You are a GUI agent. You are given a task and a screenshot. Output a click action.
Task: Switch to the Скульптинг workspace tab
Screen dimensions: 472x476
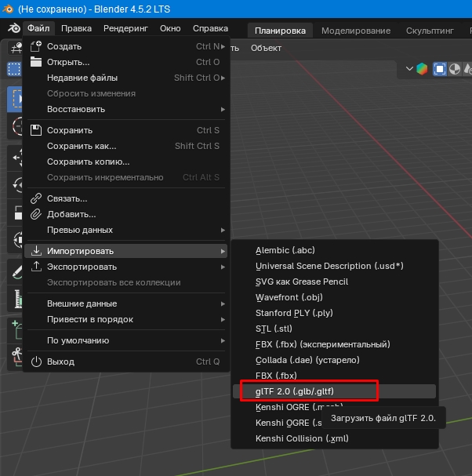point(430,31)
